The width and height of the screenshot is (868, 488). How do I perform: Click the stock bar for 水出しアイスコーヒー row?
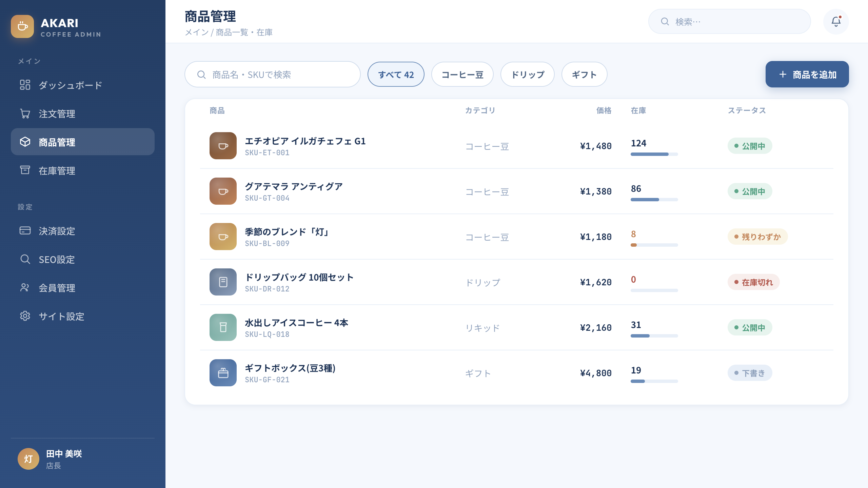(654, 336)
